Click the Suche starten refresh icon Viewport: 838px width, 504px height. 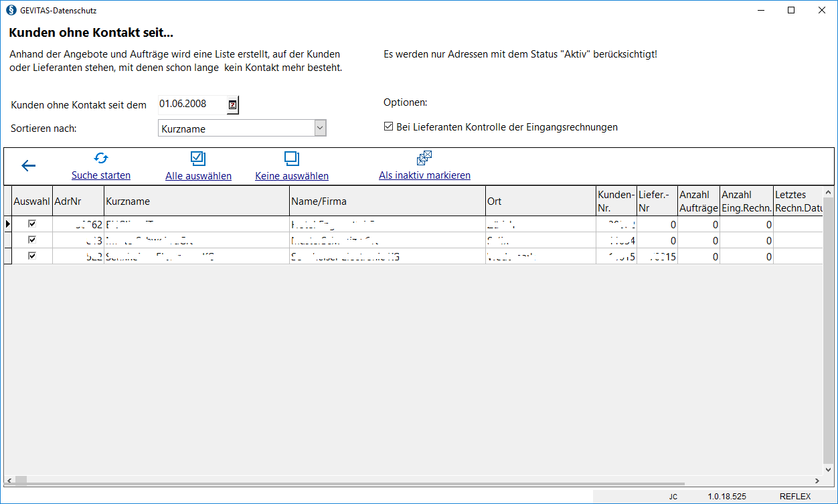click(101, 159)
